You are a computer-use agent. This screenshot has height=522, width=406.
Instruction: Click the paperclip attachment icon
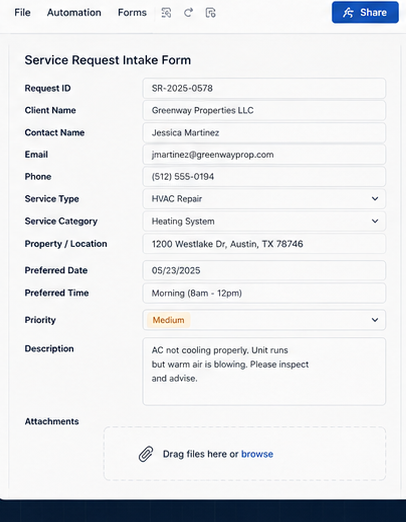pyautogui.click(x=146, y=454)
